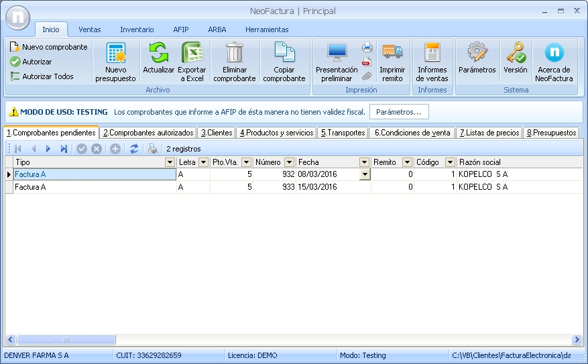
Task: Click the Versión key icon
Action: pyautogui.click(x=515, y=52)
